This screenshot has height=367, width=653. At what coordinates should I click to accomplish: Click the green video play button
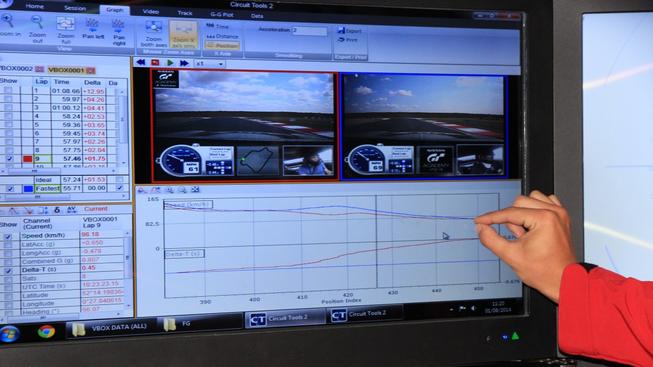click(170, 63)
